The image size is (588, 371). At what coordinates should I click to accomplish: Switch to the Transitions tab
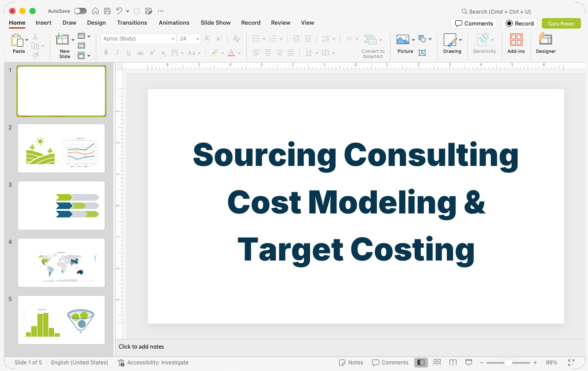coord(132,22)
